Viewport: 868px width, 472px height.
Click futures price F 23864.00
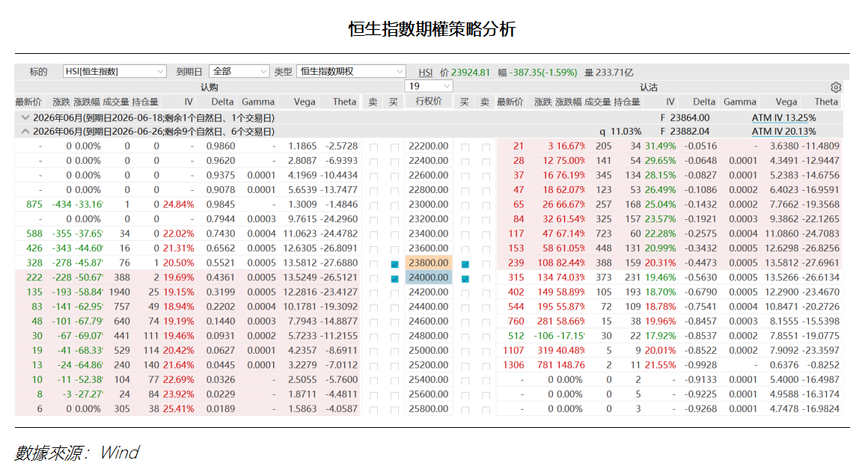685,118
